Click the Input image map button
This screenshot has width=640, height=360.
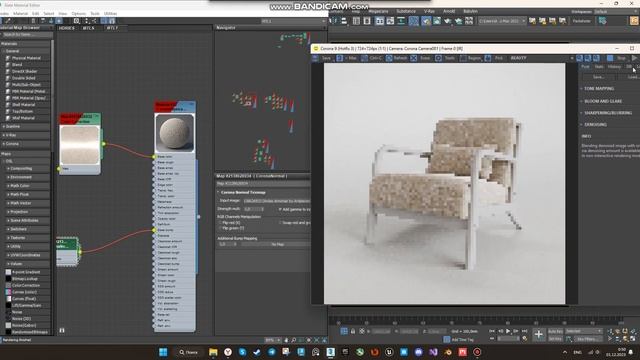point(277,201)
